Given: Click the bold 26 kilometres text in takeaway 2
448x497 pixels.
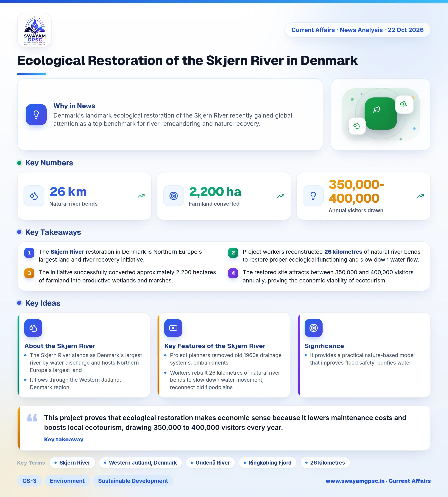Looking at the screenshot, I should pyautogui.click(x=343, y=252).
